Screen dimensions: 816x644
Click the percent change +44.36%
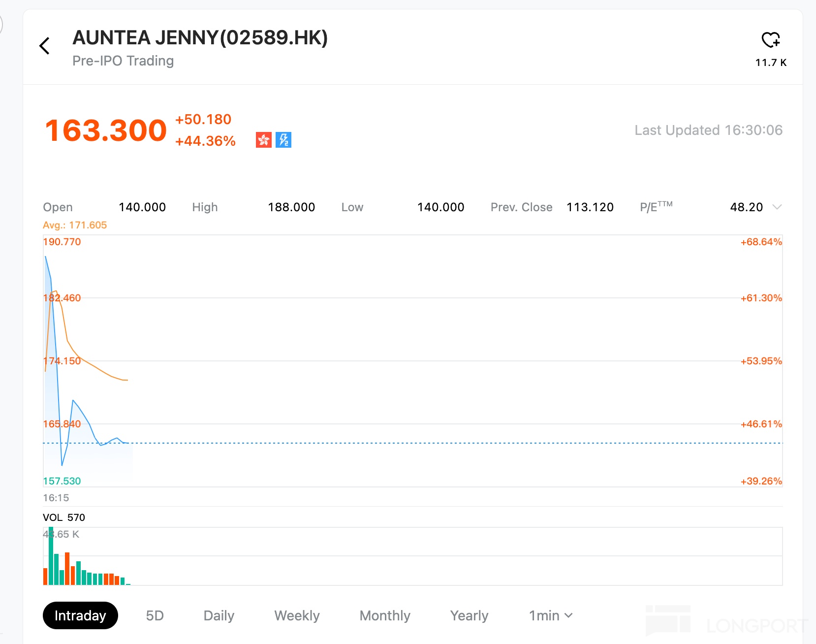point(205,141)
